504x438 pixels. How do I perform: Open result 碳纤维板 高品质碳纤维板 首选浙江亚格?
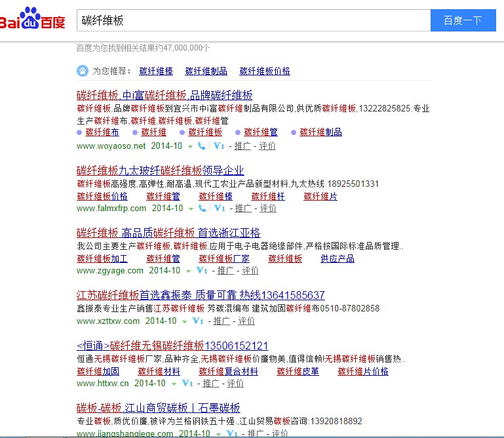[168, 233]
